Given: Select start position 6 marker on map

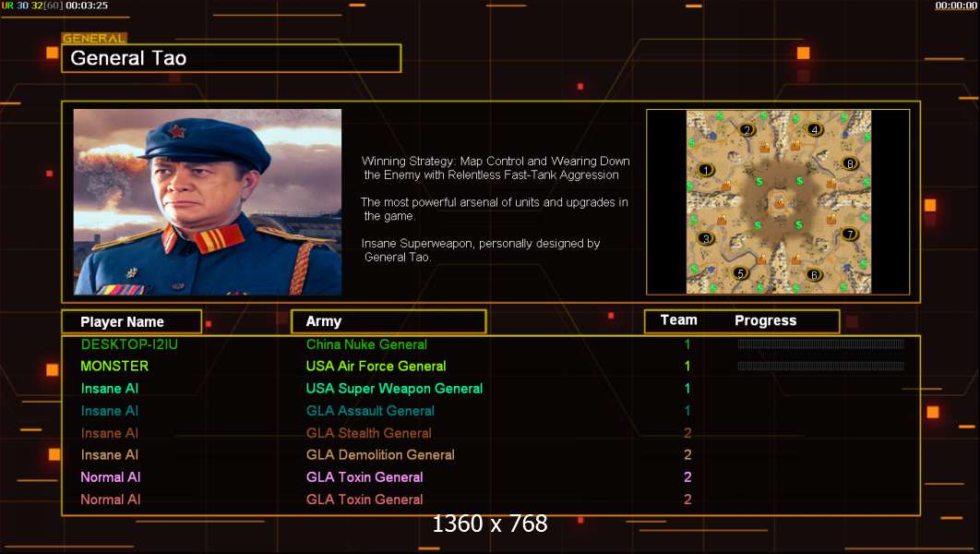Looking at the screenshot, I should [814, 274].
